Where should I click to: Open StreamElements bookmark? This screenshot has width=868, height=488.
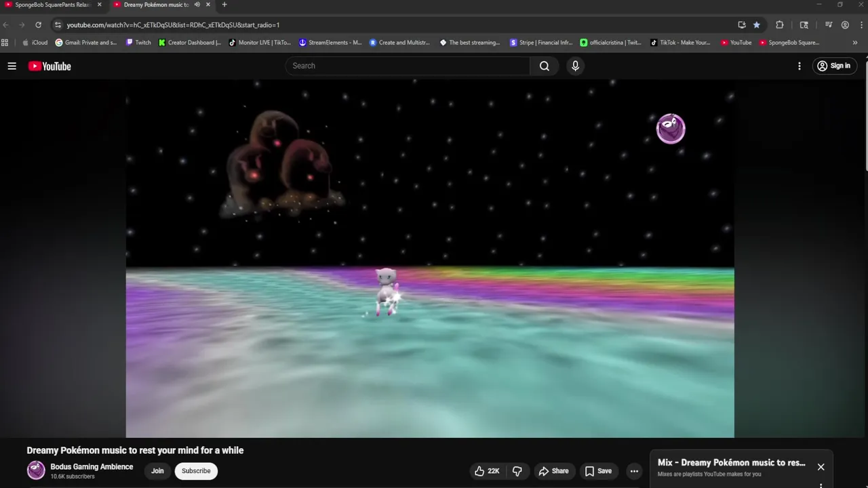click(x=330, y=43)
